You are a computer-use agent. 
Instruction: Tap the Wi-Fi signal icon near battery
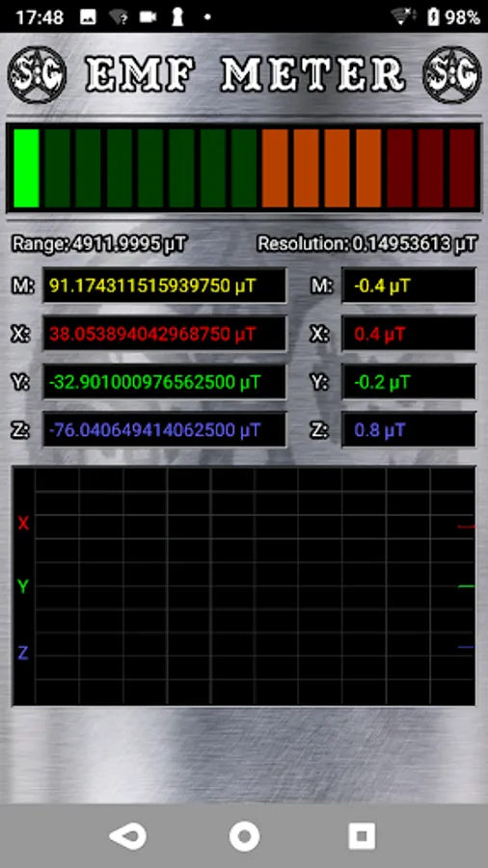tap(403, 17)
